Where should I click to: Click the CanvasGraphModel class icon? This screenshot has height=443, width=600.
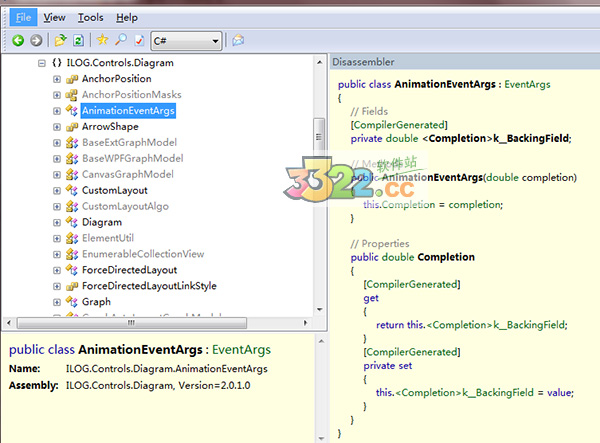[x=72, y=174]
